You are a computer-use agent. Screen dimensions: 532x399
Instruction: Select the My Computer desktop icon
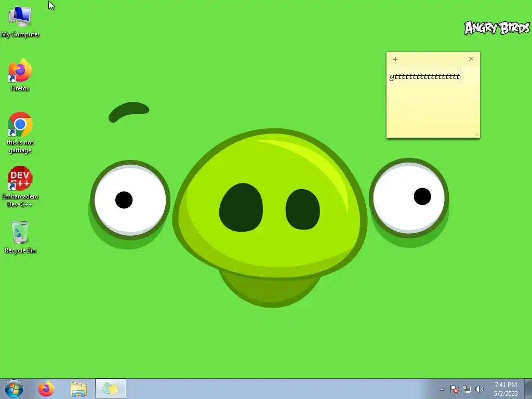click(x=20, y=22)
